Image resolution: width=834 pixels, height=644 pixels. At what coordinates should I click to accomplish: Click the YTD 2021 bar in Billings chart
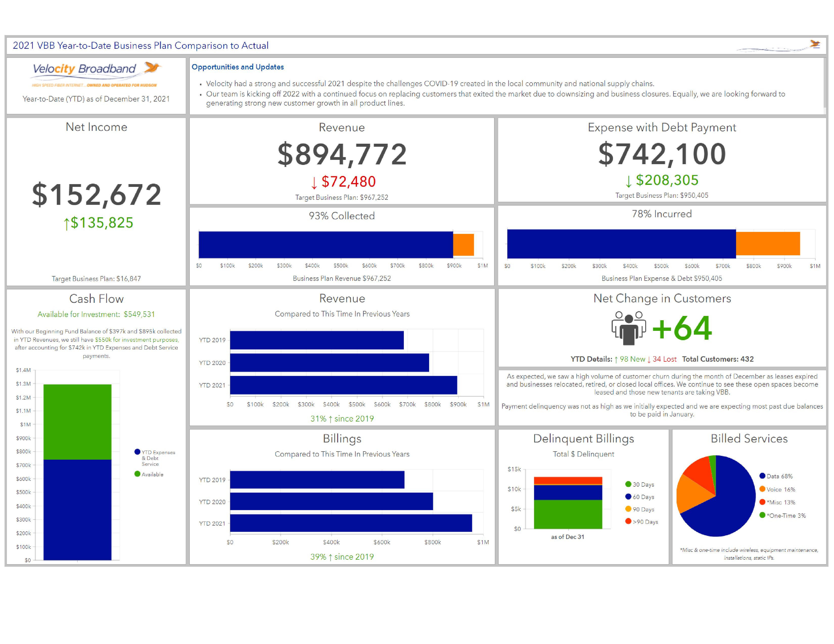point(351,523)
